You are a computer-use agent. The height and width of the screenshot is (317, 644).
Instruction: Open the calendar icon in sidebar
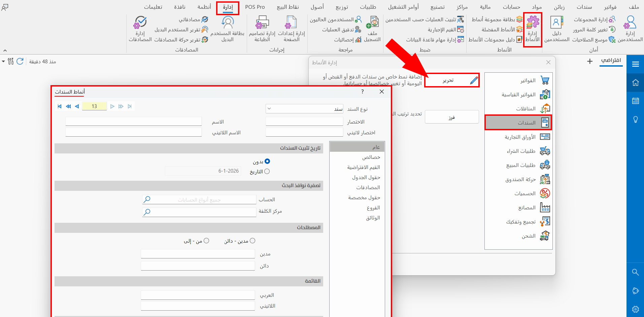tap(635, 101)
